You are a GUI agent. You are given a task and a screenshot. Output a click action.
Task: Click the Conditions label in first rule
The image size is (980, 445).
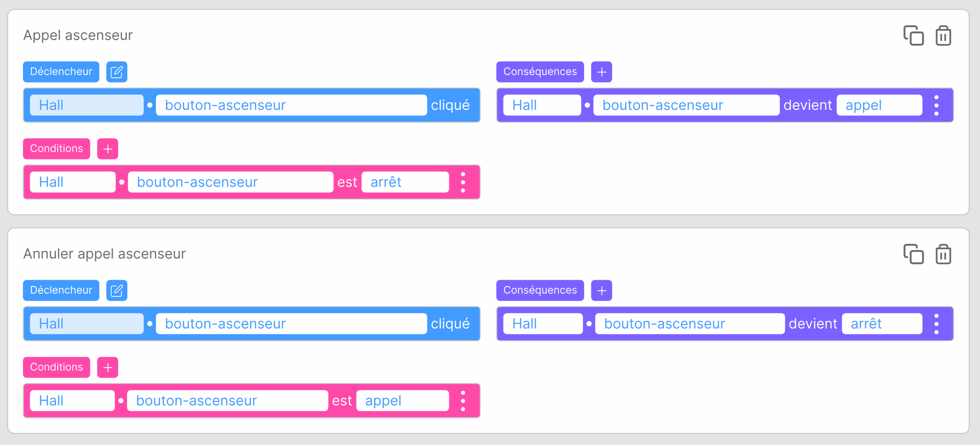point(56,149)
